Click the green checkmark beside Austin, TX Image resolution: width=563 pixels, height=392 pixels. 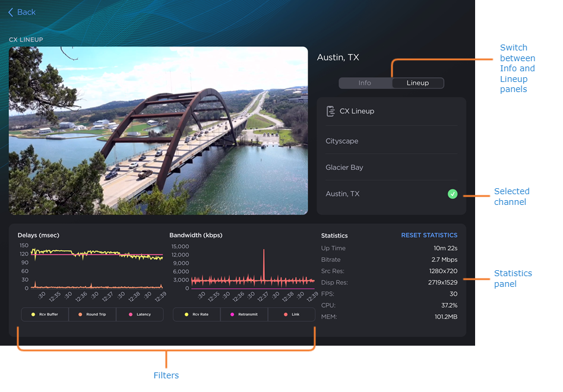tap(453, 194)
